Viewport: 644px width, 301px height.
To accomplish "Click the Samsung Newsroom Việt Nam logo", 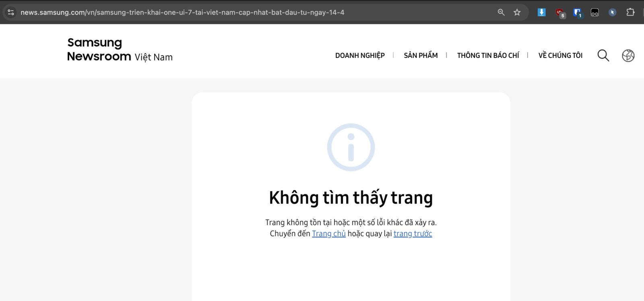I will [120, 50].
